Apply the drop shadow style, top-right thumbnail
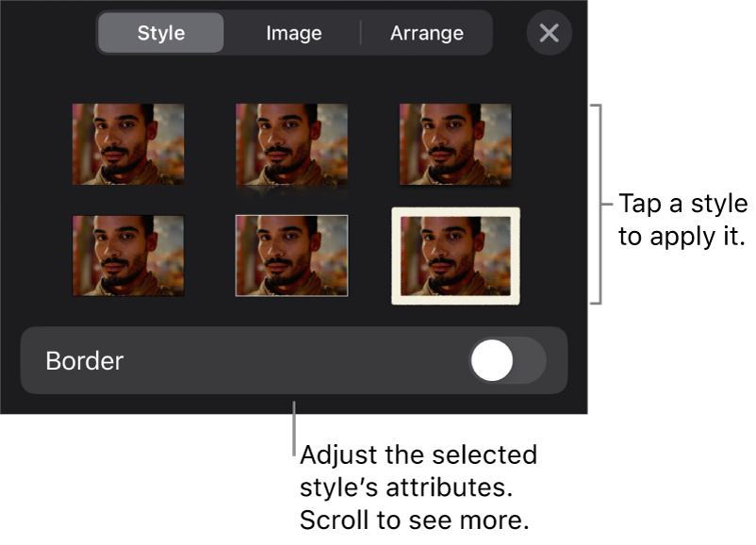Image resolution: width=756 pixels, height=545 pixels. (455, 144)
